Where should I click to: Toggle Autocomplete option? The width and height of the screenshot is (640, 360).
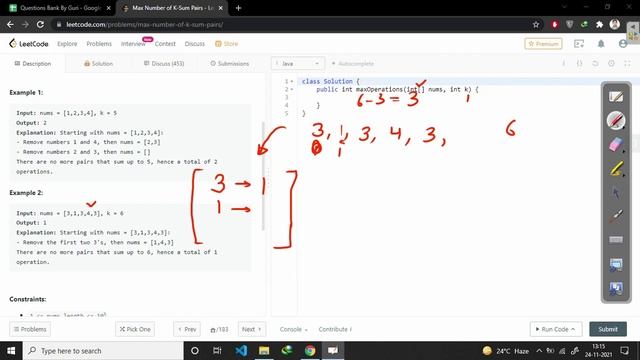[x=353, y=64]
